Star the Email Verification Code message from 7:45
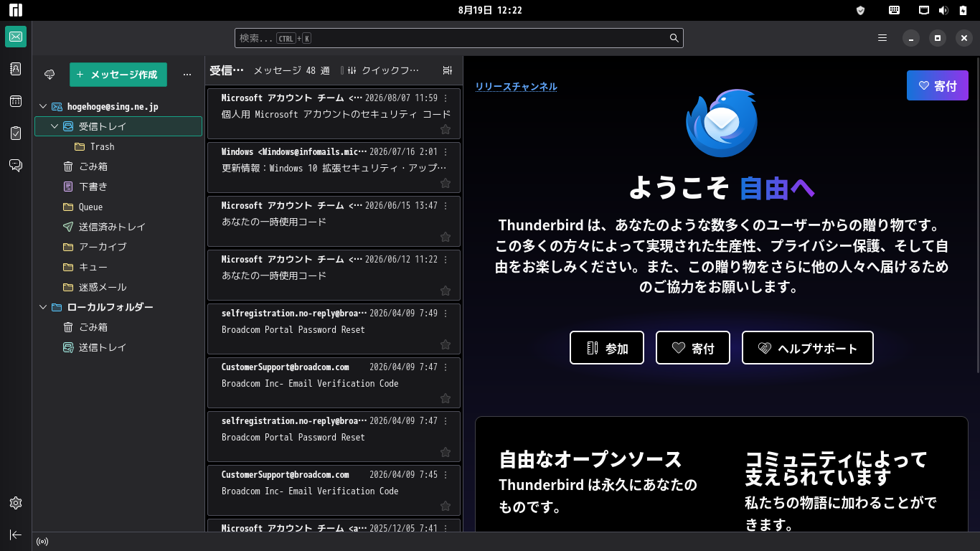The image size is (980, 551). point(446,506)
